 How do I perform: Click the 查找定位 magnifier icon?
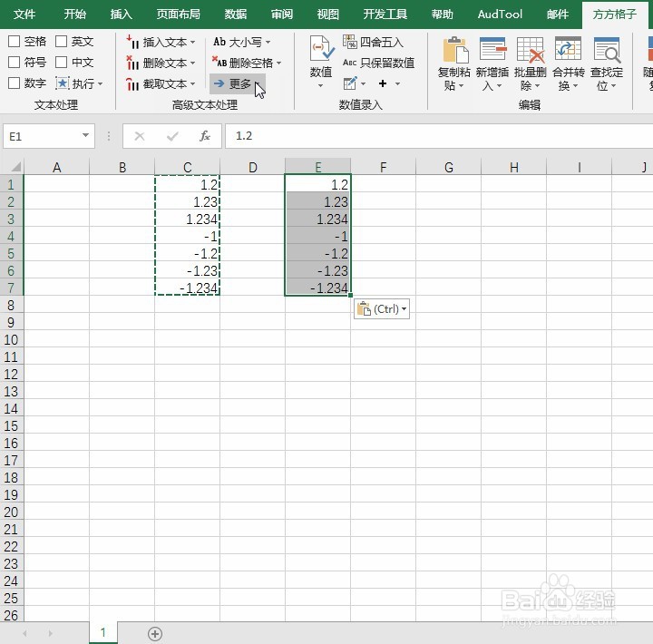[x=607, y=49]
